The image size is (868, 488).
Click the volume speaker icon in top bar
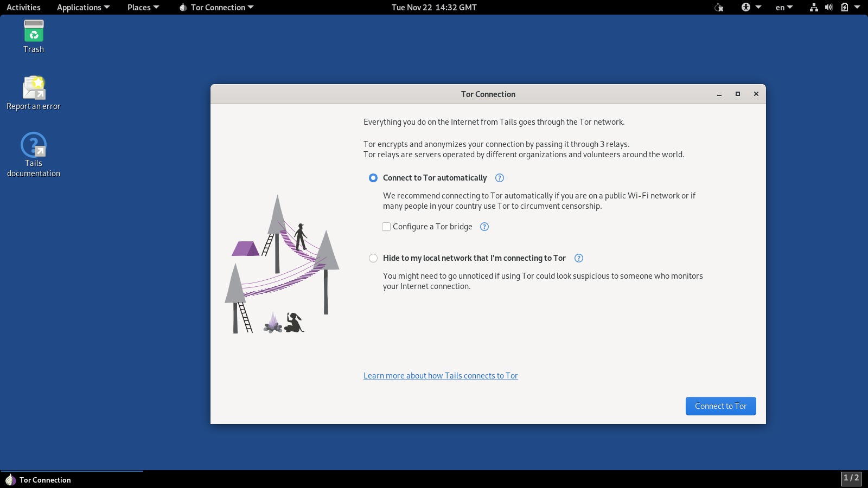pyautogui.click(x=829, y=8)
